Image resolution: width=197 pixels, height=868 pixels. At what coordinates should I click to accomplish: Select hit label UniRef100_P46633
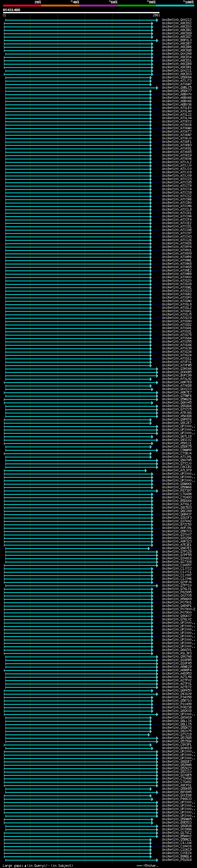coord(177,799)
